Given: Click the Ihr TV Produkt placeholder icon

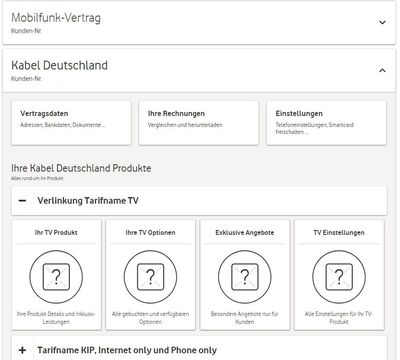Looking at the screenshot, I should pyautogui.click(x=56, y=277).
